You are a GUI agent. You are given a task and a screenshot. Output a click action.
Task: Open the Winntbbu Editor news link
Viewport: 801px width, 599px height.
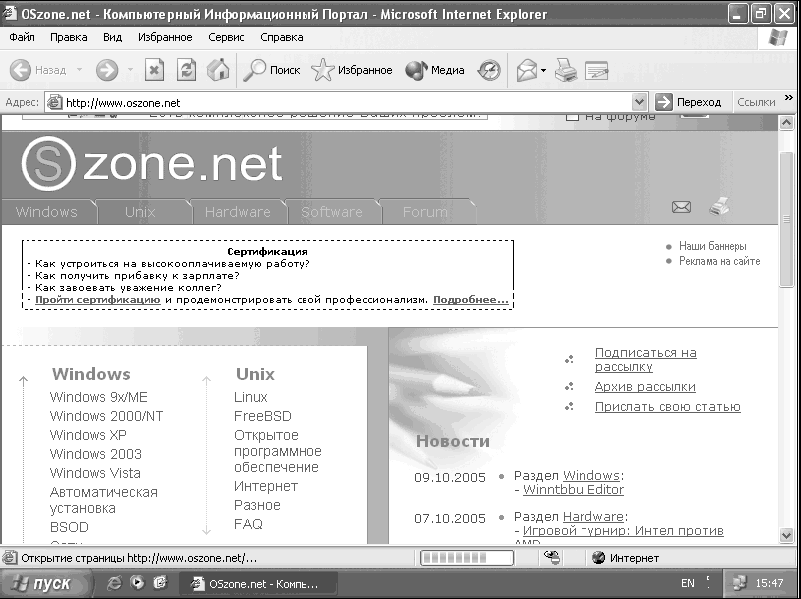573,489
